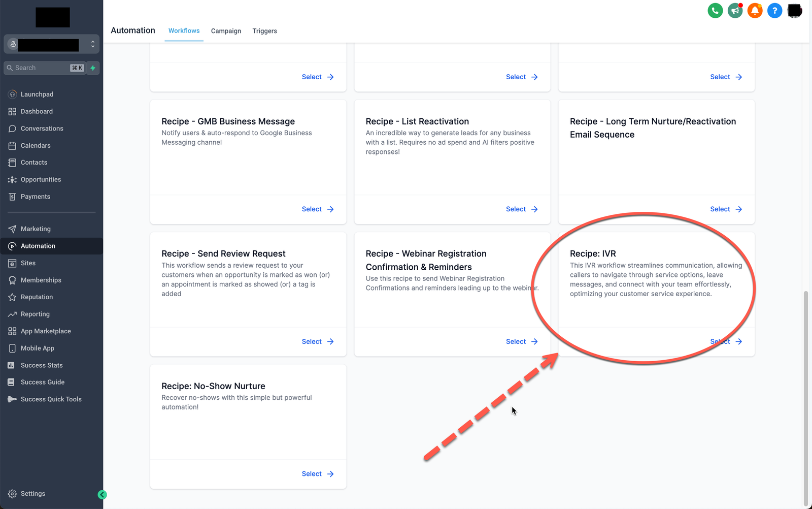Select the Recipe - List Reactivation workflow
This screenshot has width=812, height=509.
coord(521,209)
